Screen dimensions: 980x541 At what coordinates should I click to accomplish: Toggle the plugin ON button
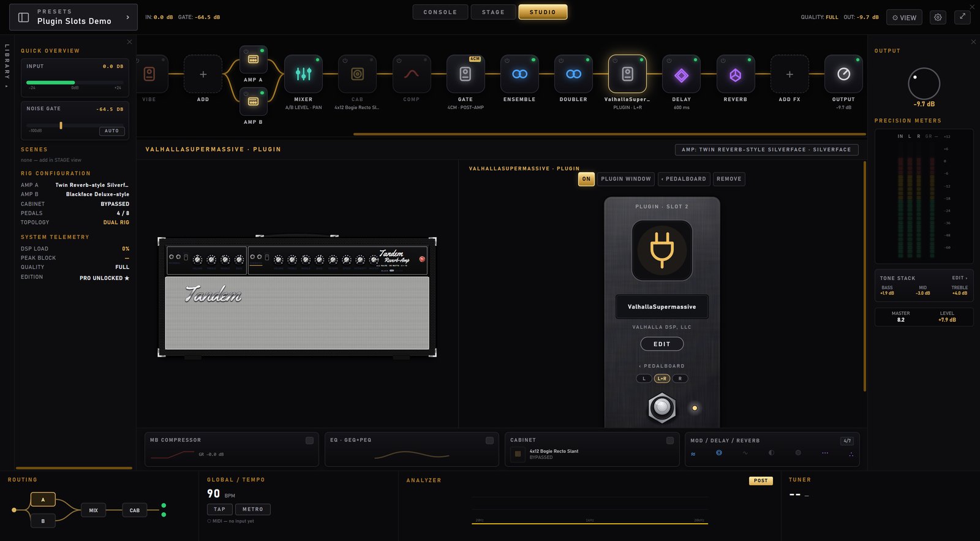click(x=586, y=179)
